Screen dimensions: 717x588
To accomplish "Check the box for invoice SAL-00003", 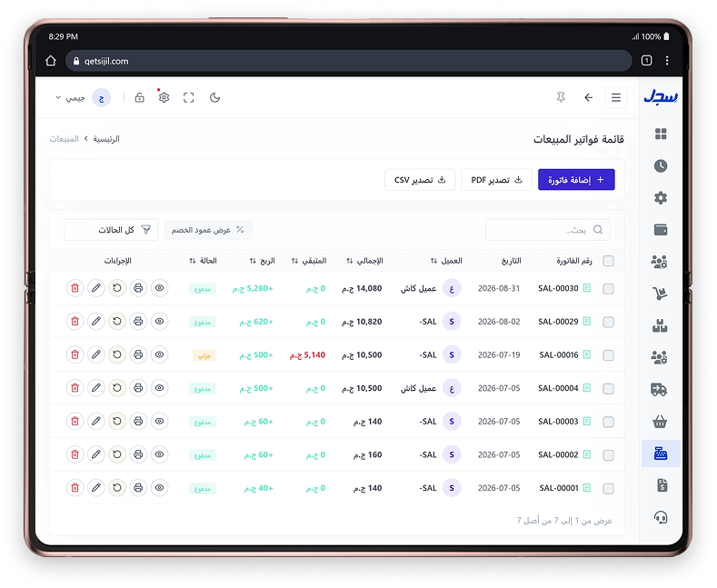I will pos(608,422).
